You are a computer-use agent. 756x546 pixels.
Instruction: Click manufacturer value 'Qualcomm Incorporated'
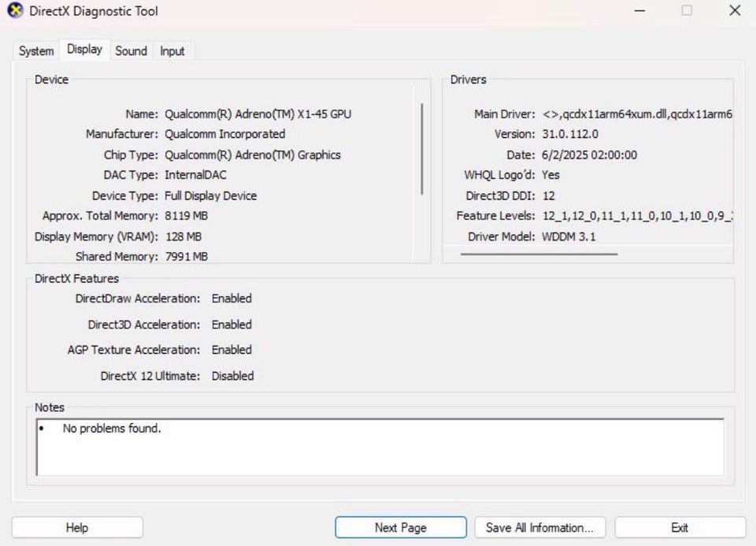pyautogui.click(x=224, y=134)
